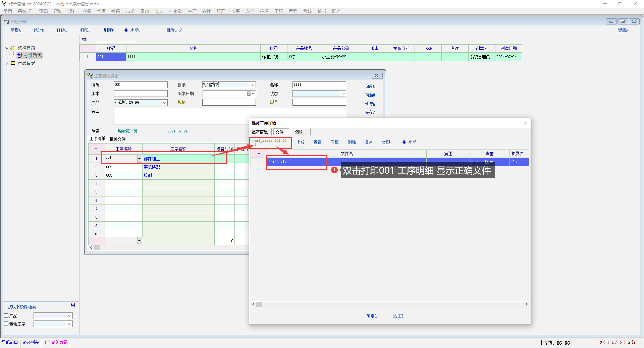The image size is (644, 348).
Task: Switch to the 图片 tab
Action: click(298, 132)
